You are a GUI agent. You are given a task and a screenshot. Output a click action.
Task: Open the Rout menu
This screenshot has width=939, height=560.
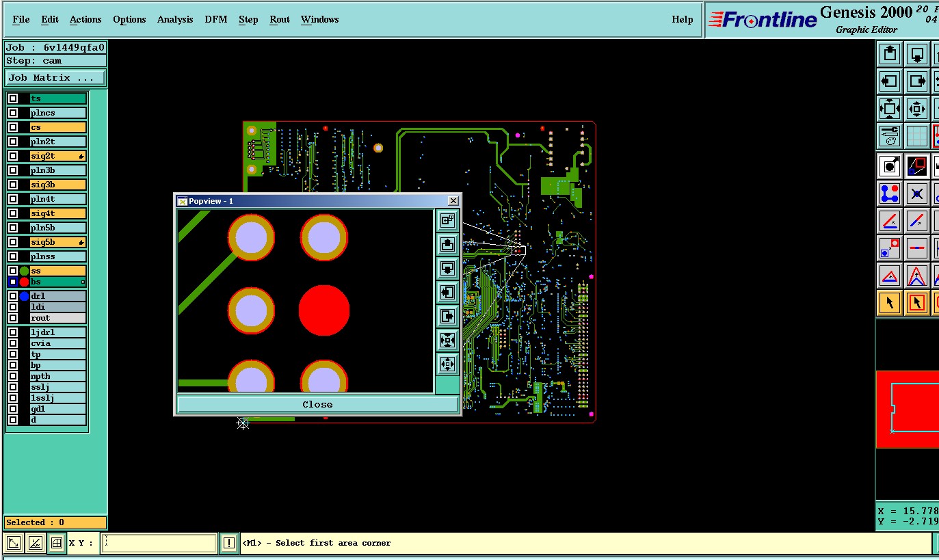(280, 19)
